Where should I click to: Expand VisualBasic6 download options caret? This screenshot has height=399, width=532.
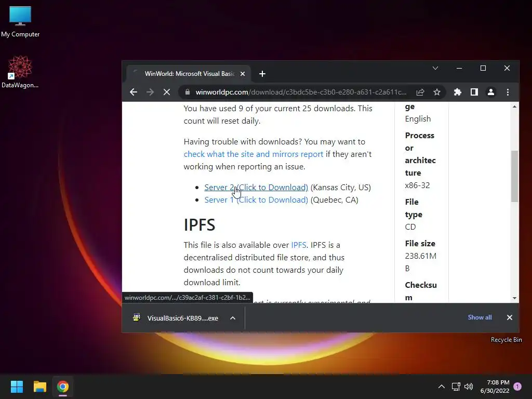(x=233, y=318)
